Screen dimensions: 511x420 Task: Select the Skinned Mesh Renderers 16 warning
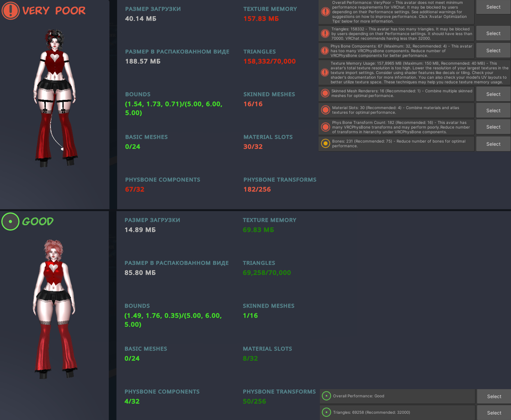(x=493, y=94)
